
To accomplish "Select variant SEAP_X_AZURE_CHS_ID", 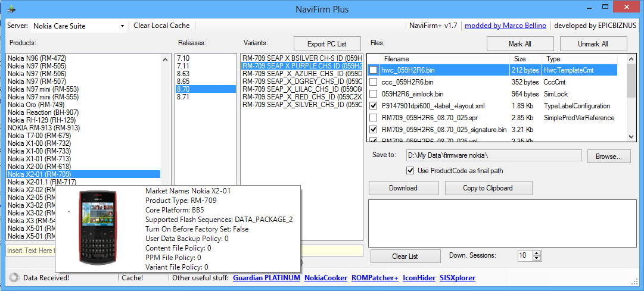I will [302, 73].
